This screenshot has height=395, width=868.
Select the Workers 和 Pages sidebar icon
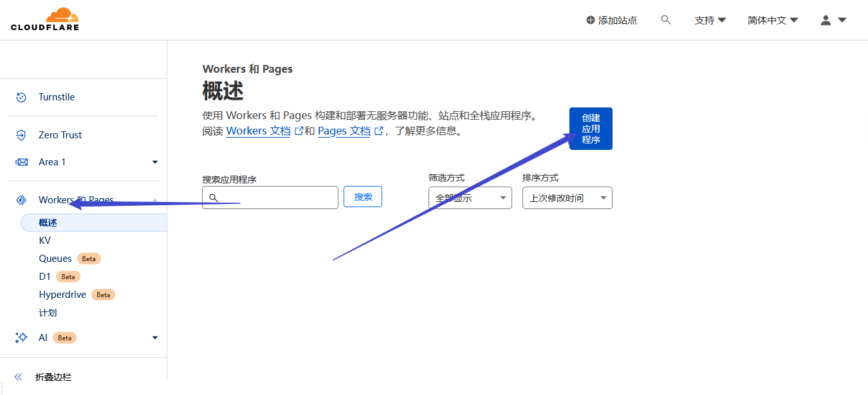20,199
